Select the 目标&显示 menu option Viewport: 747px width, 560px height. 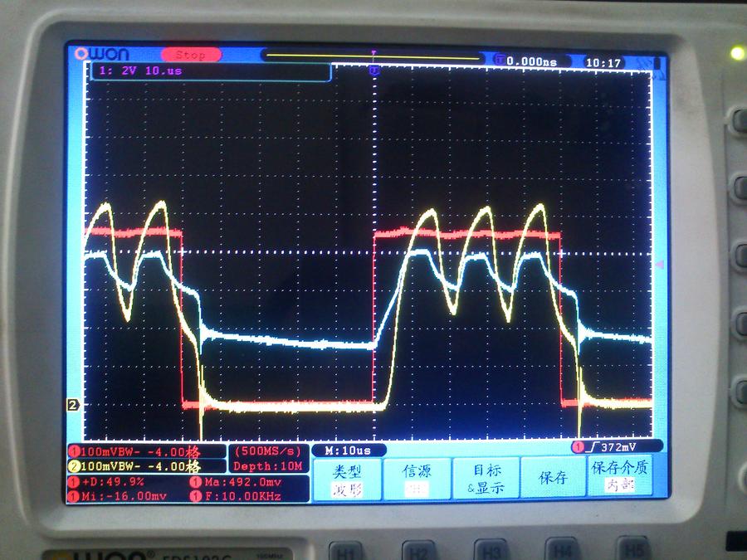coord(485,479)
